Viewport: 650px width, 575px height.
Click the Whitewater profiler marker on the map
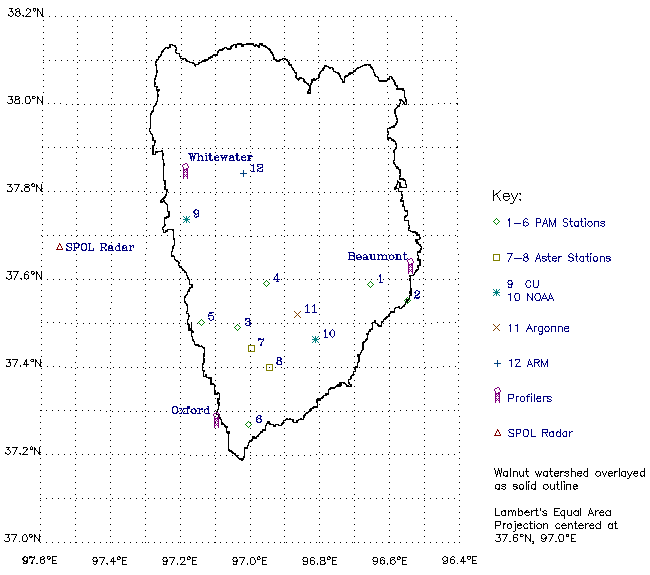click(185, 171)
